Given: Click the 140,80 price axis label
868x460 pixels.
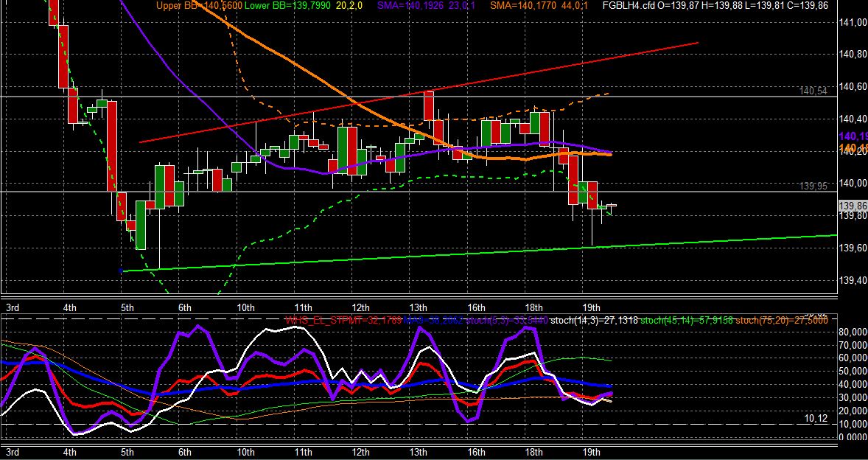Looking at the screenshot, I should pos(853,55).
